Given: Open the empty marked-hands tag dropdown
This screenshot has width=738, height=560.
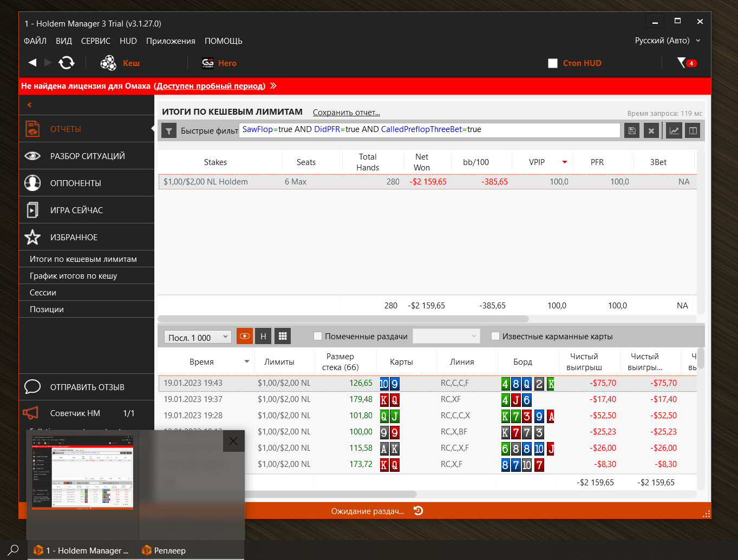Looking at the screenshot, I should pyautogui.click(x=446, y=336).
